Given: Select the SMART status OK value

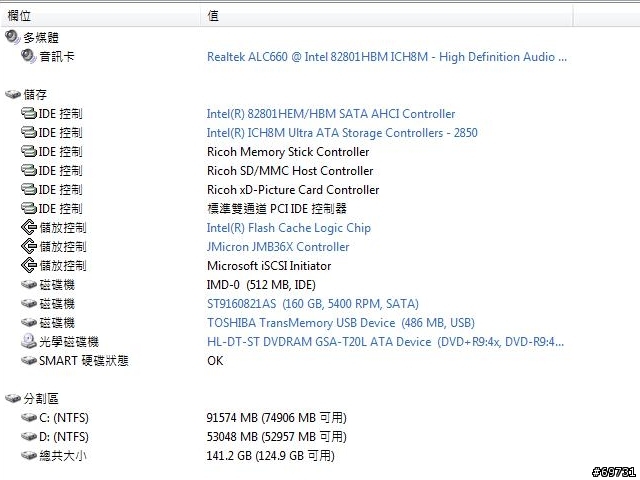Looking at the screenshot, I should pos(215,361).
